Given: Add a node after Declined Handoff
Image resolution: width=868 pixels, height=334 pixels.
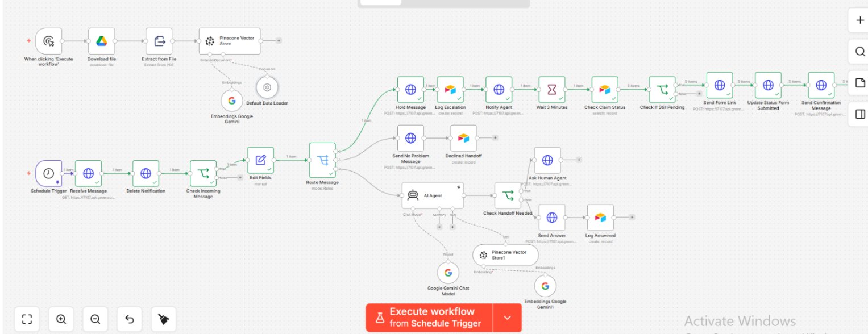Looking at the screenshot, I should [x=495, y=137].
